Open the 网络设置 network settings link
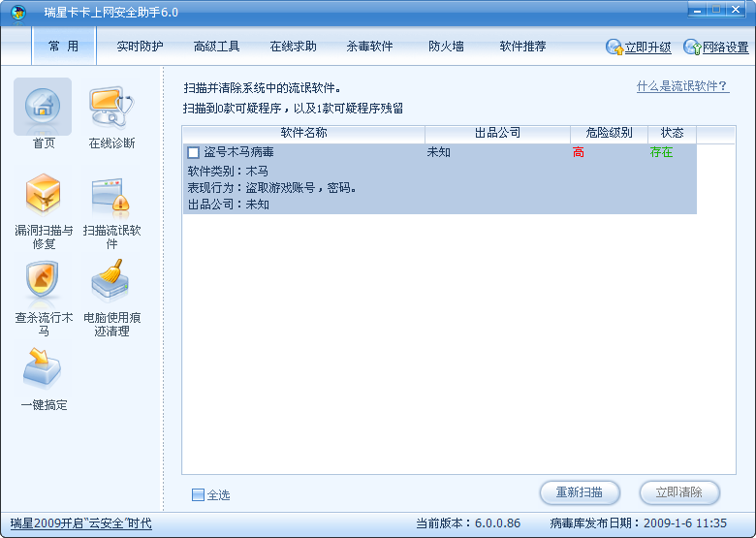This screenshot has height=538, width=756. [725, 47]
